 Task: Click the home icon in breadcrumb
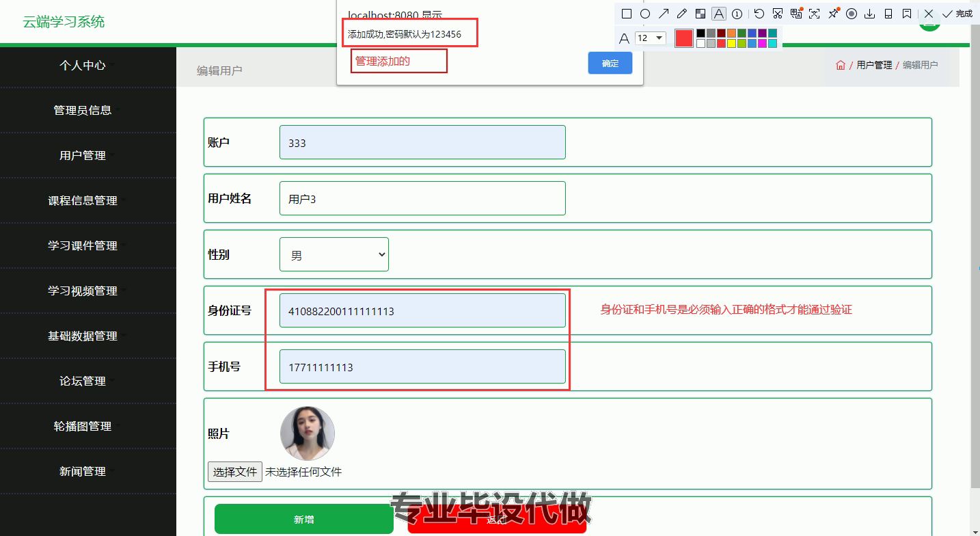pos(841,65)
